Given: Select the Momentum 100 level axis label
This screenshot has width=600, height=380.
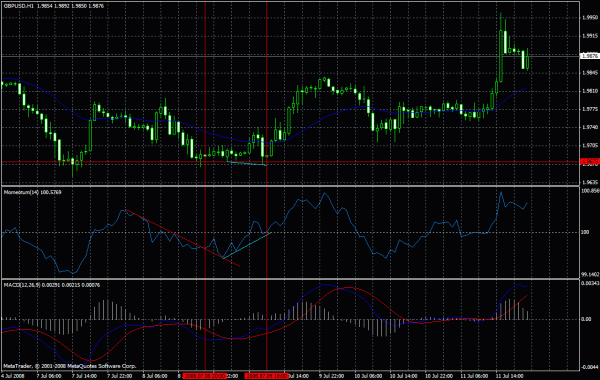Looking at the screenshot, I should click(586, 232).
